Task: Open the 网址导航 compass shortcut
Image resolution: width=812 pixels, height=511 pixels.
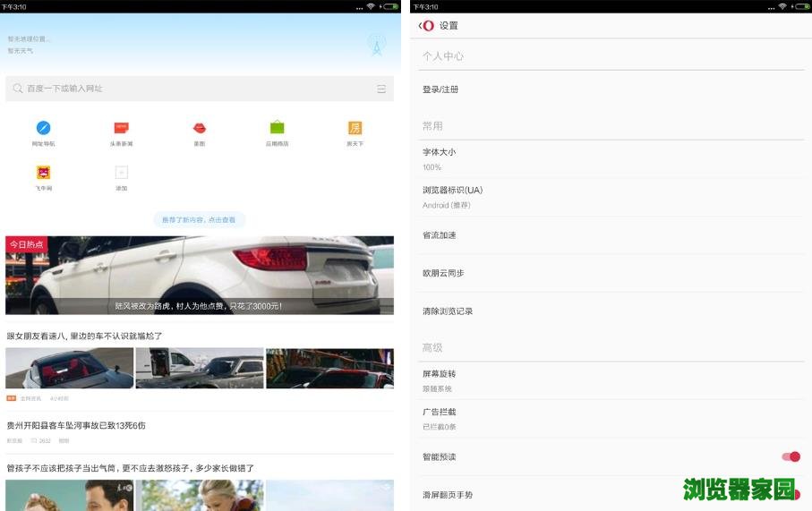Action: (43, 128)
